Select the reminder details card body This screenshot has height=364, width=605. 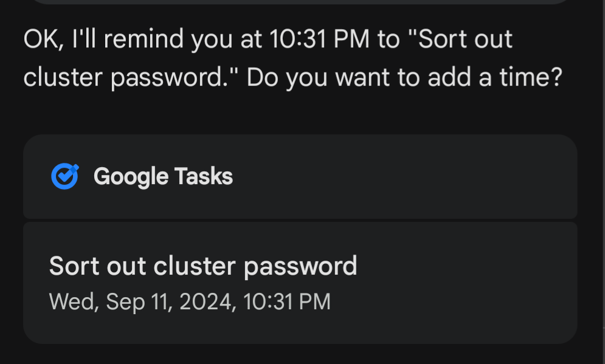pyautogui.click(x=300, y=283)
